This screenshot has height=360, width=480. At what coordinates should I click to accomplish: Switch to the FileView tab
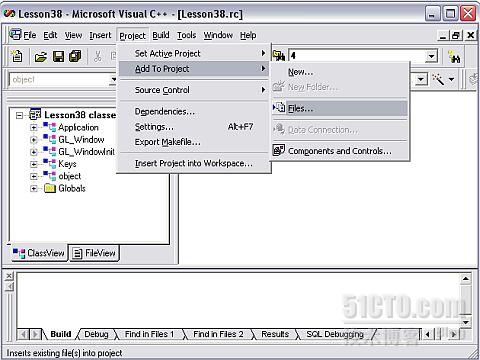[94, 253]
